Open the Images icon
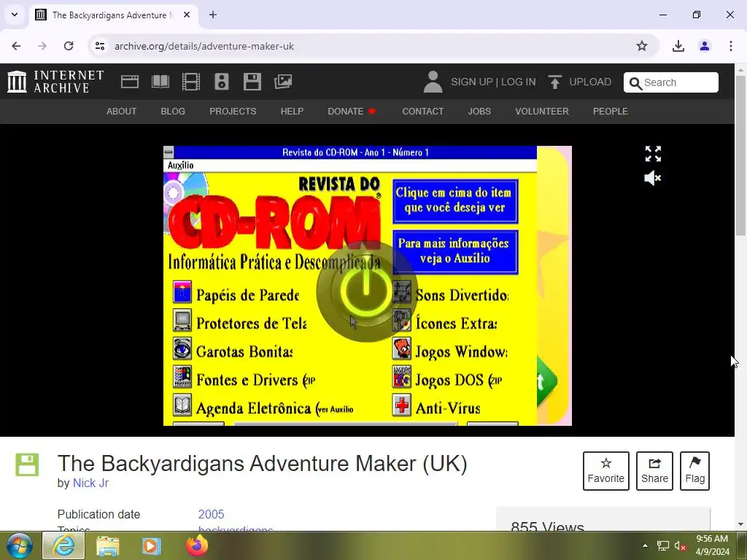Image resolution: width=747 pixels, height=560 pixels. pyautogui.click(x=283, y=82)
